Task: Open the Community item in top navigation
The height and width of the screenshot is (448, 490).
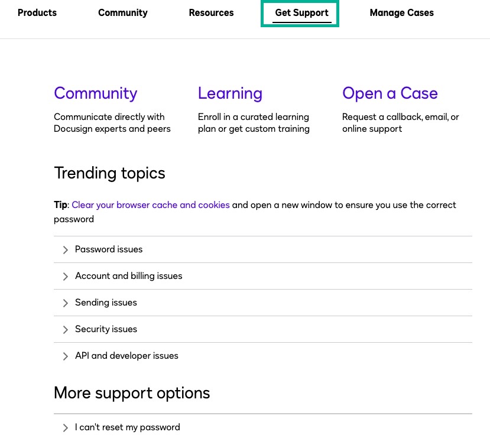Action: tap(123, 12)
